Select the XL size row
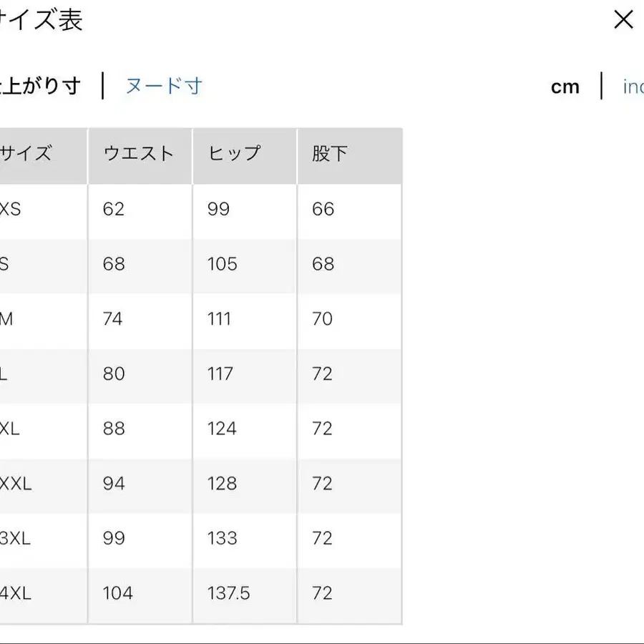The width and height of the screenshot is (644, 644). tap(13, 429)
